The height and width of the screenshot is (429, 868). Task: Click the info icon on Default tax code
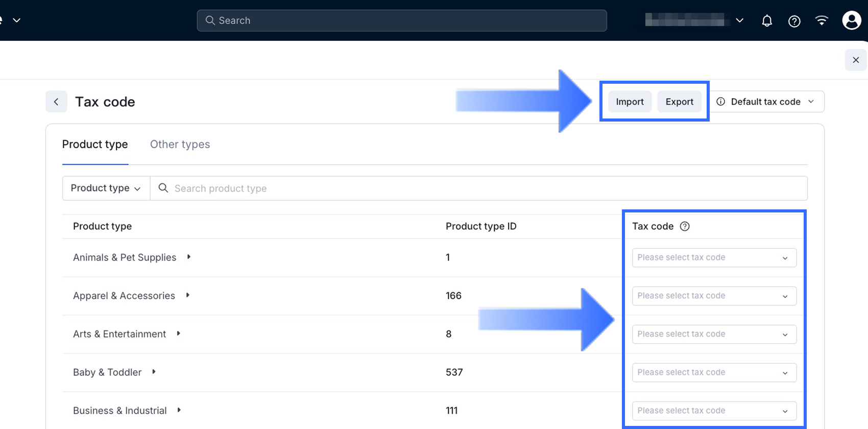(x=720, y=102)
